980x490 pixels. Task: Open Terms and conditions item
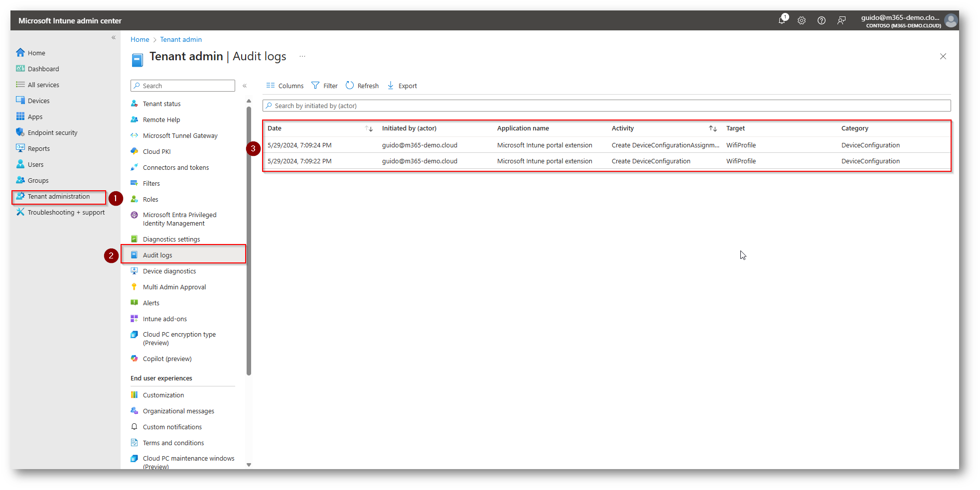[173, 443]
